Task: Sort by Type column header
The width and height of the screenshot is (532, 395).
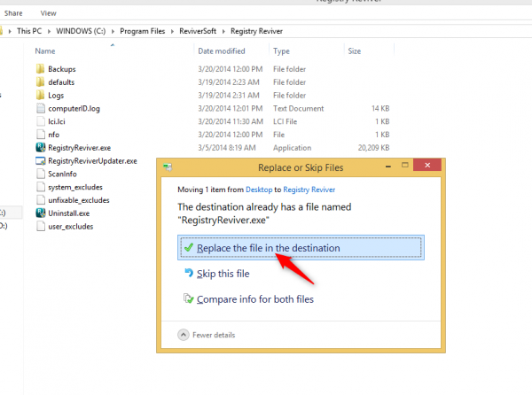Action: point(281,51)
